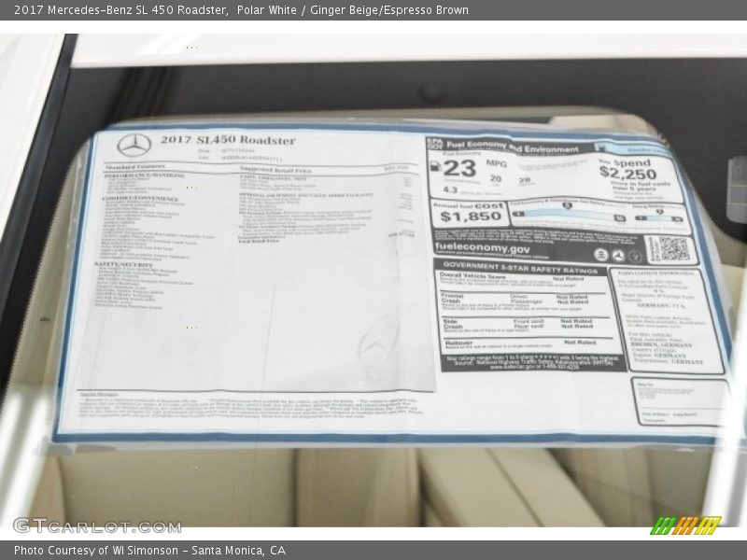Click the city '20' MPG value

pyautogui.click(x=496, y=178)
